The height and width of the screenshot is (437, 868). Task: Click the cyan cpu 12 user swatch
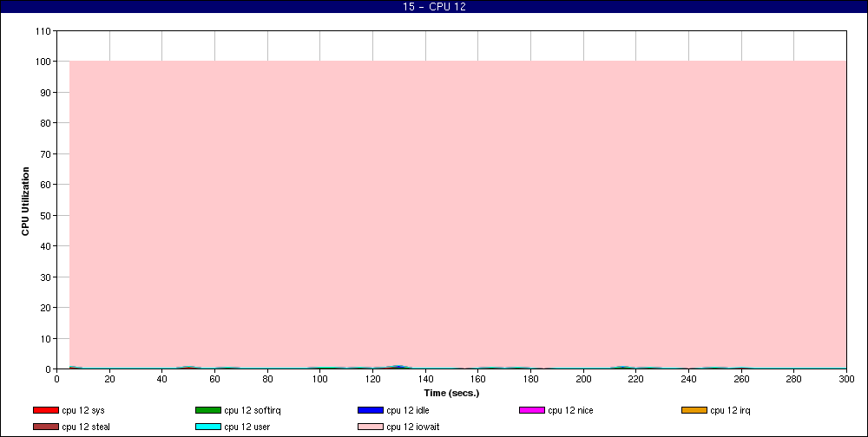tap(208, 427)
